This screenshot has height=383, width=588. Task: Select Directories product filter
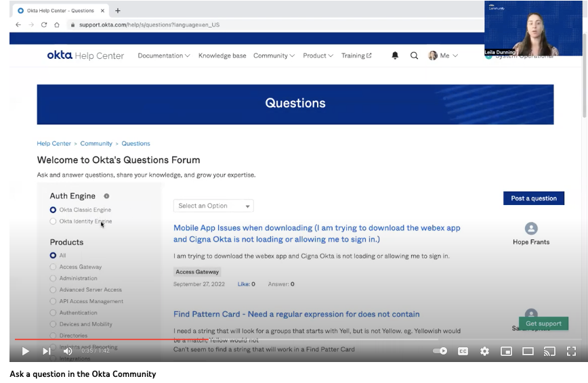[53, 336]
